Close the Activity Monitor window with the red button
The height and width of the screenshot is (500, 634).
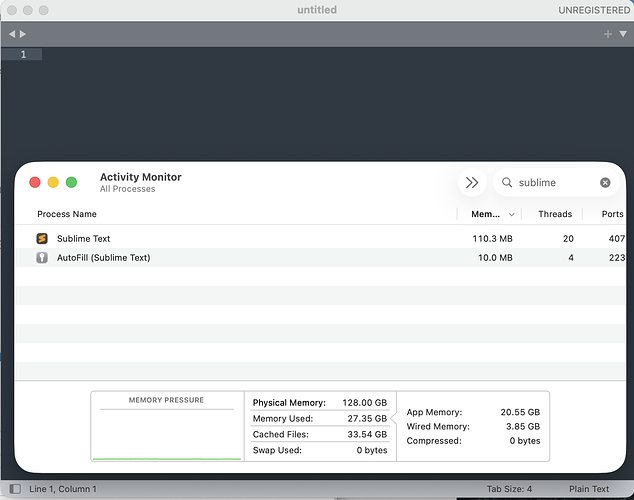pyautogui.click(x=35, y=182)
